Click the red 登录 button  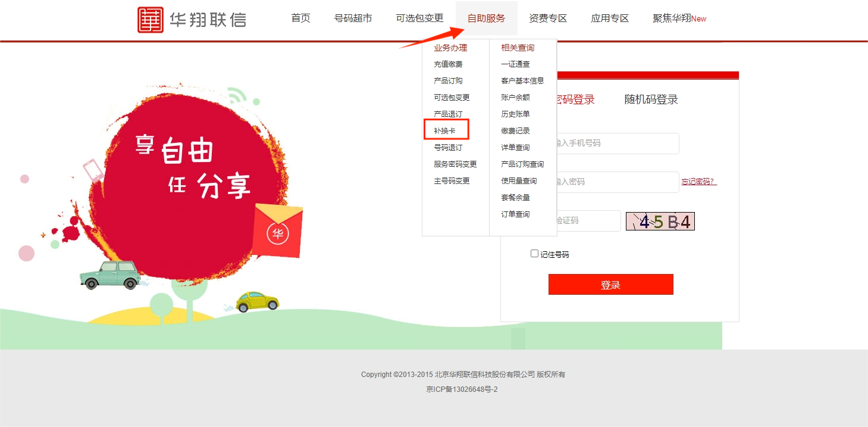610,285
